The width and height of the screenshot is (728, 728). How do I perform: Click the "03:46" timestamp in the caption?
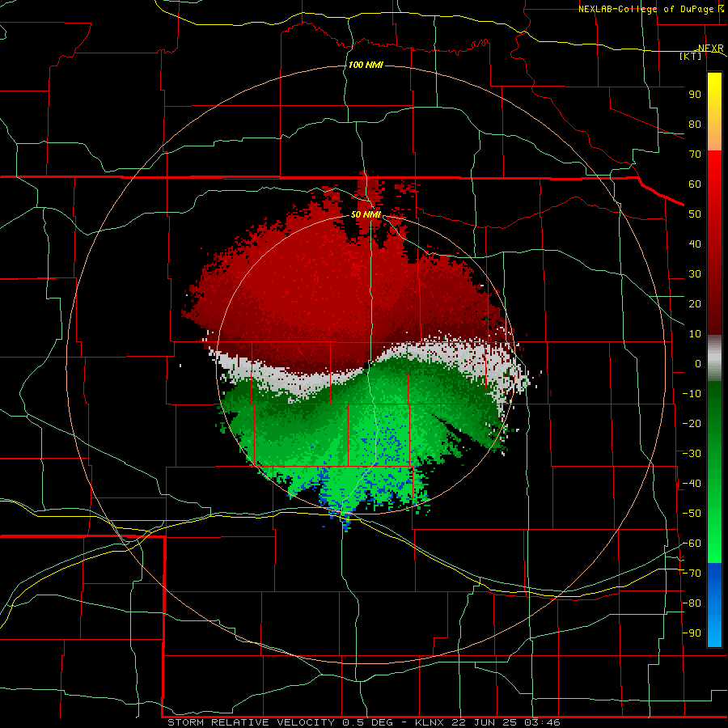pos(542,722)
